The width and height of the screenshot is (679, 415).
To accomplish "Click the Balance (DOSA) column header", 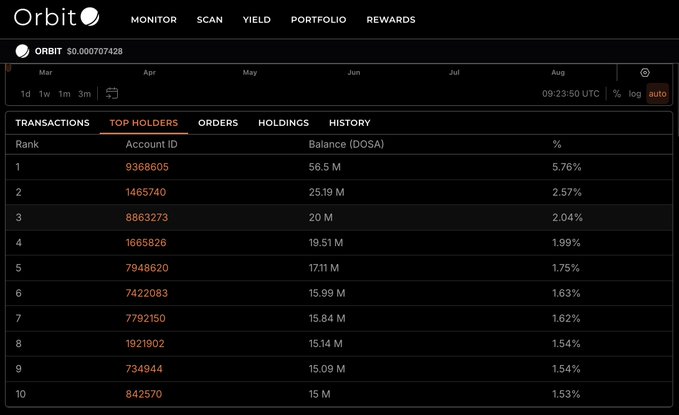I will pyautogui.click(x=346, y=144).
